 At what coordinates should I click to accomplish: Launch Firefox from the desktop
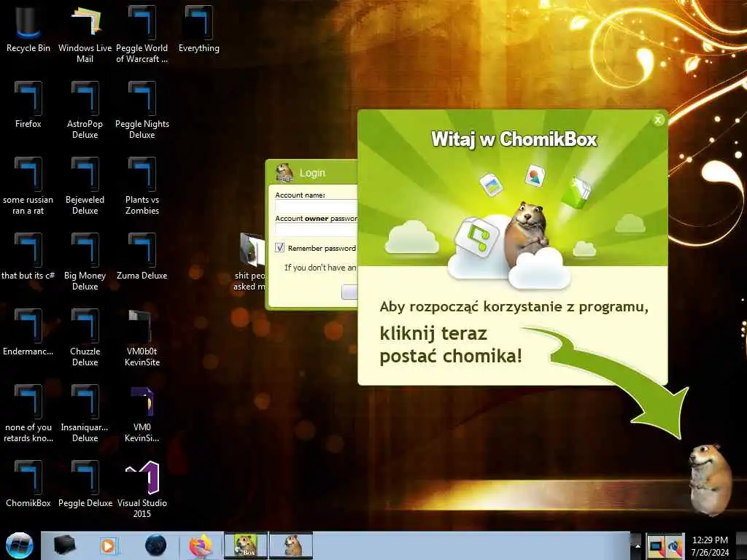[28, 105]
